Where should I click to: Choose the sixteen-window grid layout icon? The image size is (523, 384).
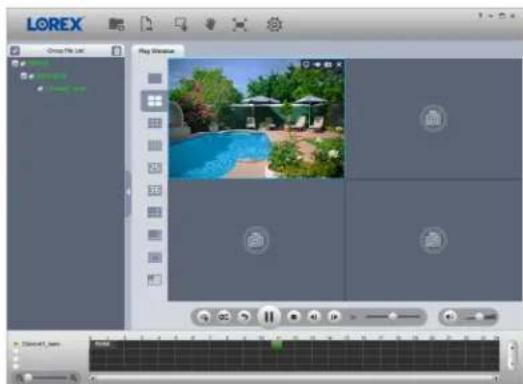click(154, 145)
